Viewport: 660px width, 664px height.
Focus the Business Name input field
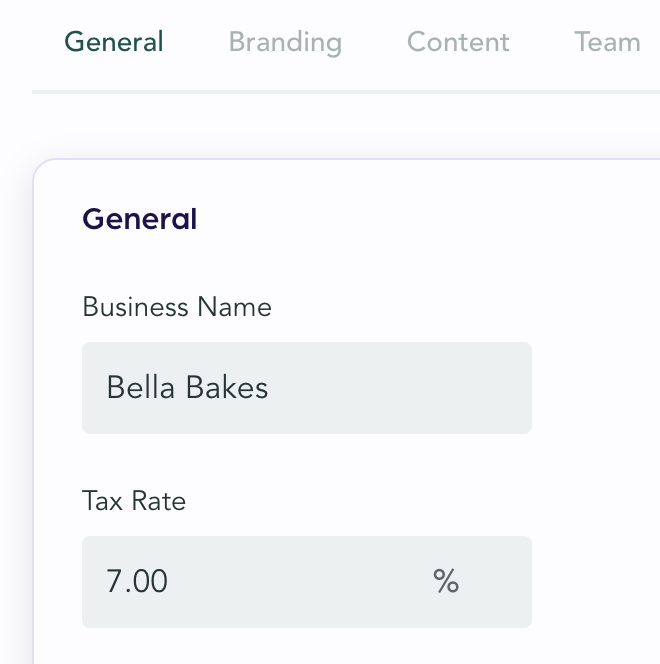coord(306,388)
